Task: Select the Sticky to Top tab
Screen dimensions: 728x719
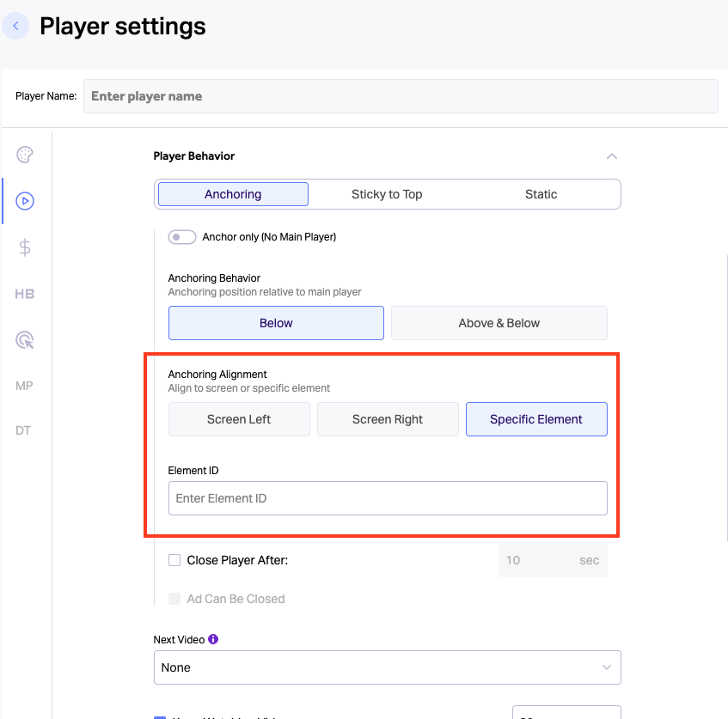Action: click(387, 194)
